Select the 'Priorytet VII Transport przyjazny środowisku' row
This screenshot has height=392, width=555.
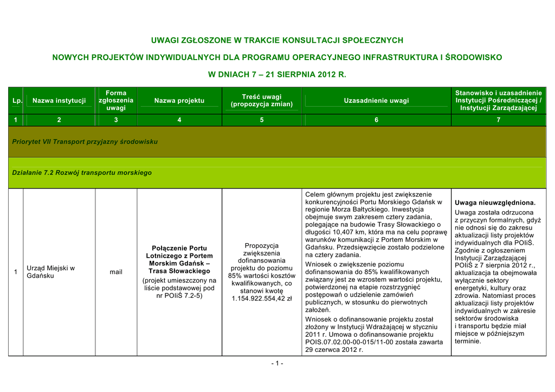coord(85,141)
